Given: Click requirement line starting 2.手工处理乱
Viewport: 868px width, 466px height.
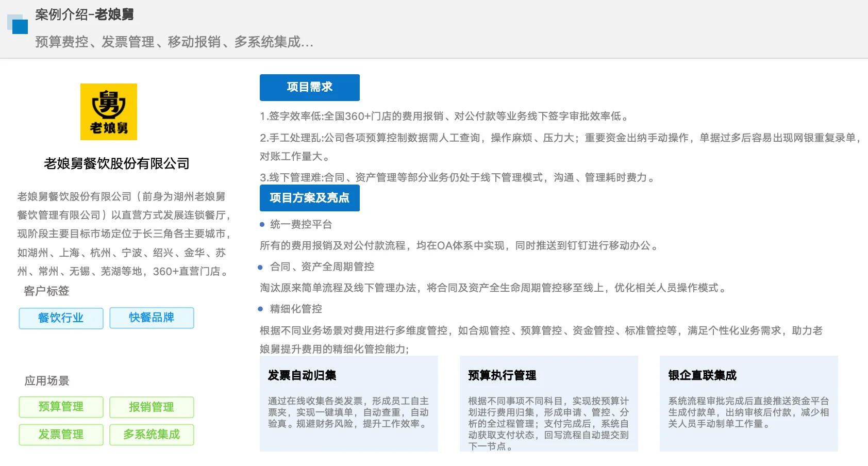Looking at the screenshot, I should [x=560, y=147].
